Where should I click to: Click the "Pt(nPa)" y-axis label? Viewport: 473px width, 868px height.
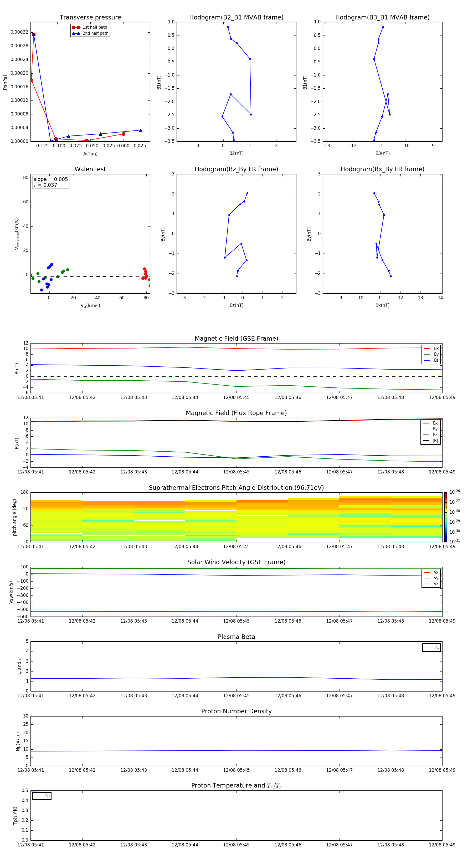pyautogui.click(x=5, y=82)
